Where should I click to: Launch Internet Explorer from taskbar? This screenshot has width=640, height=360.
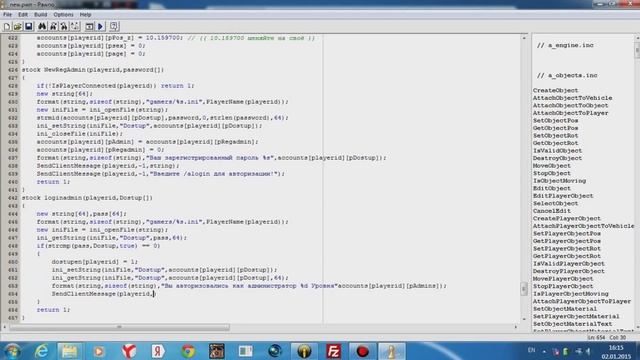tap(41, 351)
